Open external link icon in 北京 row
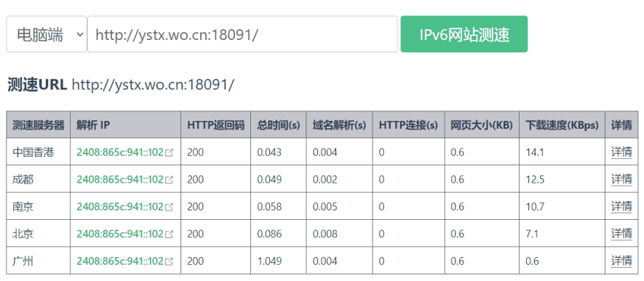The width and height of the screenshot is (644, 281). [x=169, y=234]
